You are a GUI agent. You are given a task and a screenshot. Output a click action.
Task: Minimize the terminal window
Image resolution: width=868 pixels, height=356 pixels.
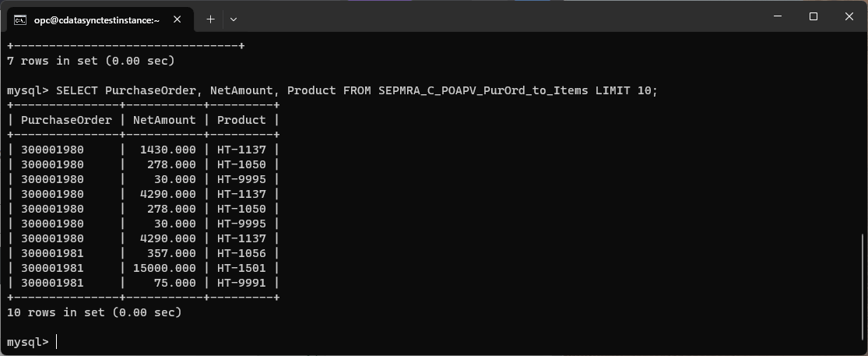point(777,17)
